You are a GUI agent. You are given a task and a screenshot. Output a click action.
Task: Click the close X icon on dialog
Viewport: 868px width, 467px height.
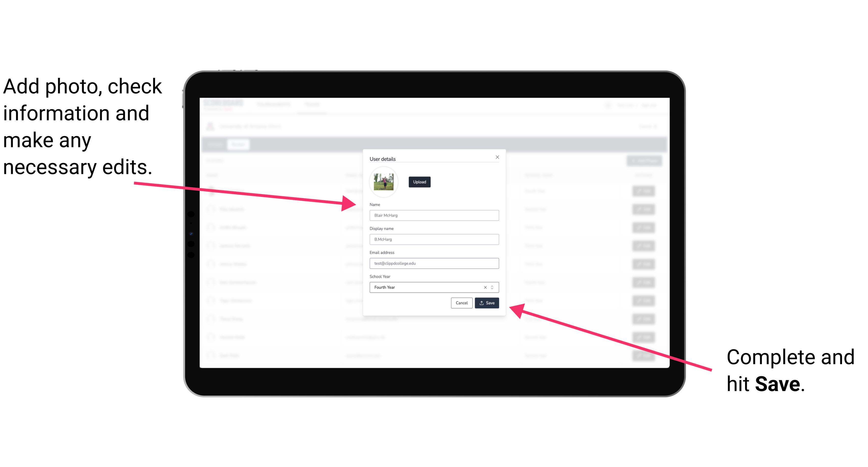coord(498,157)
